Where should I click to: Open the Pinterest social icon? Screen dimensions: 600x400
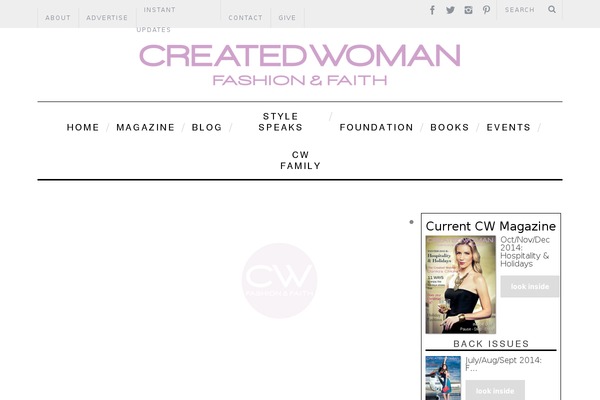click(x=486, y=10)
